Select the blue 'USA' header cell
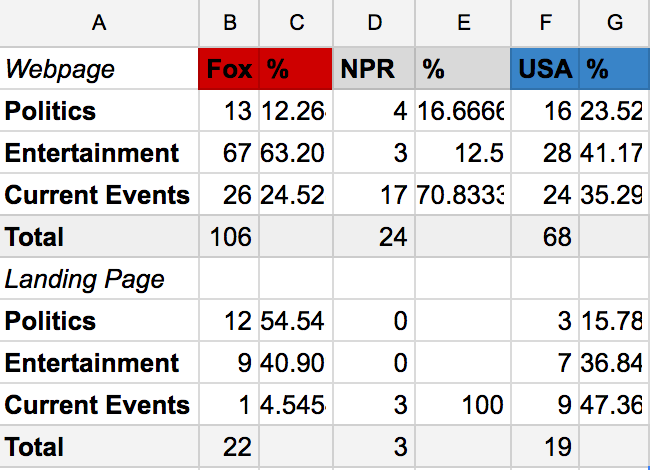Viewport: 650px width, 470px height. (x=545, y=69)
